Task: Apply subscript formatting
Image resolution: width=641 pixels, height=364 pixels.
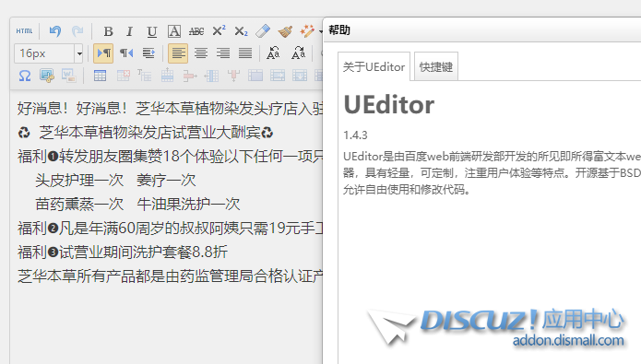Action: (241, 31)
